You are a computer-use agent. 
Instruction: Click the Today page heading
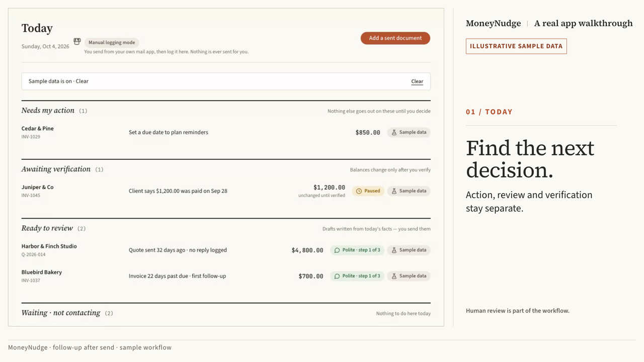(x=37, y=29)
